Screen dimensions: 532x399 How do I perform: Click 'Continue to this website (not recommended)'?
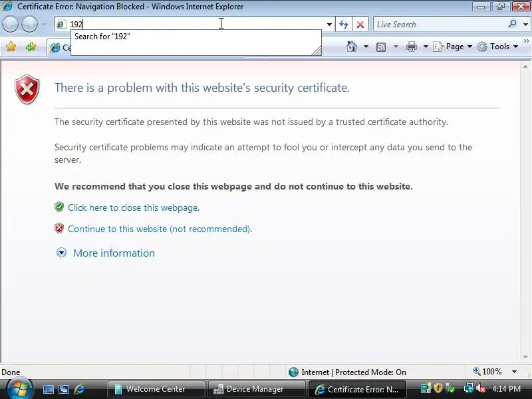tap(160, 229)
